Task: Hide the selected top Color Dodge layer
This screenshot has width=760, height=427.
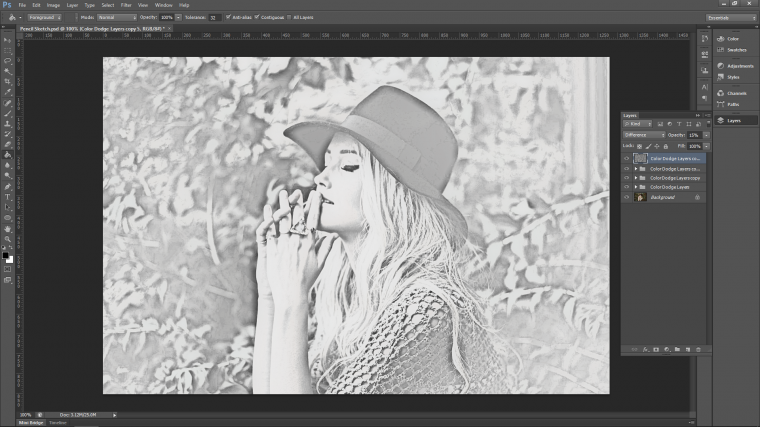Action: tap(626, 158)
